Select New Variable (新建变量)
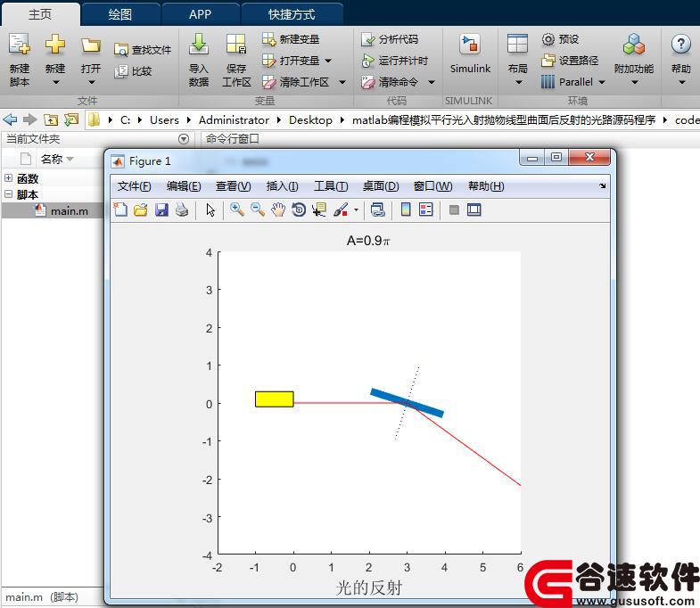This screenshot has width=700, height=608. point(291,39)
